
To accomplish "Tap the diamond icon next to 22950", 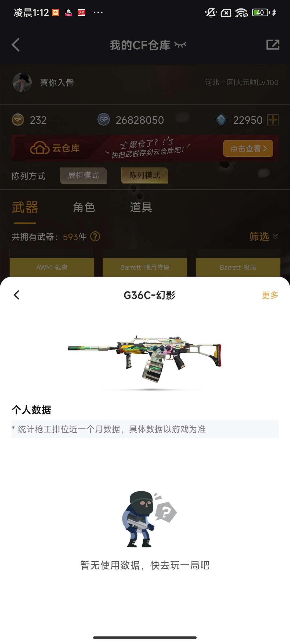I will tap(221, 120).
